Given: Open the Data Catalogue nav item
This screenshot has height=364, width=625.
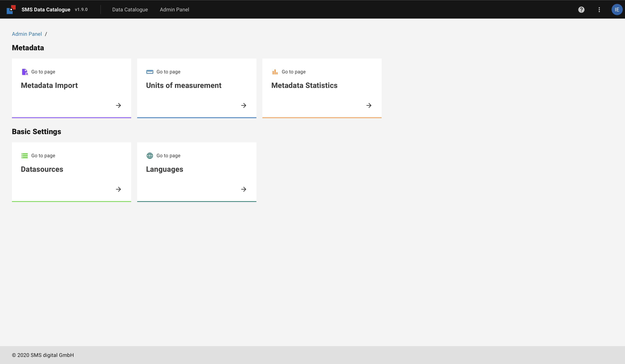Looking at the screenshot, I should tap(130, 10).
